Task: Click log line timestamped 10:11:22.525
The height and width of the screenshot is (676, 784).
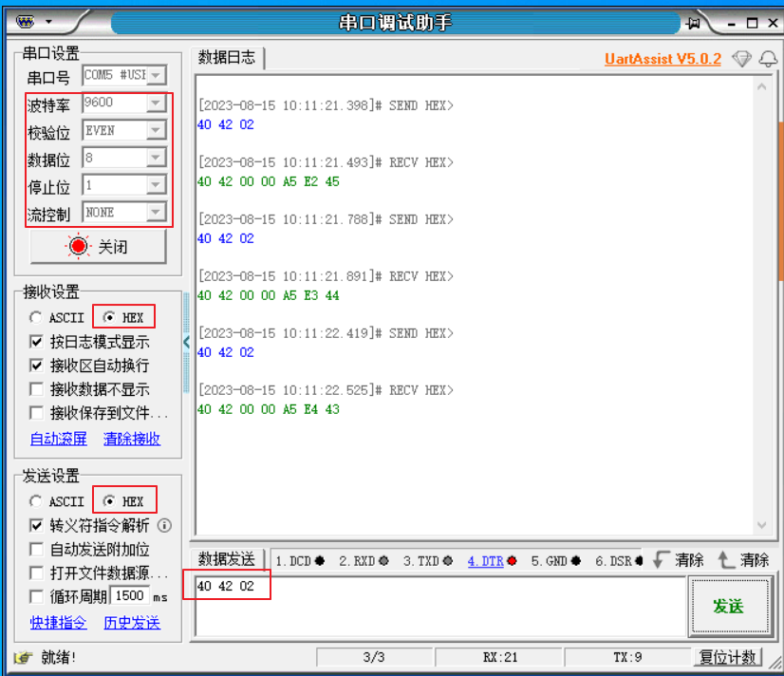Action: [326, 390]
